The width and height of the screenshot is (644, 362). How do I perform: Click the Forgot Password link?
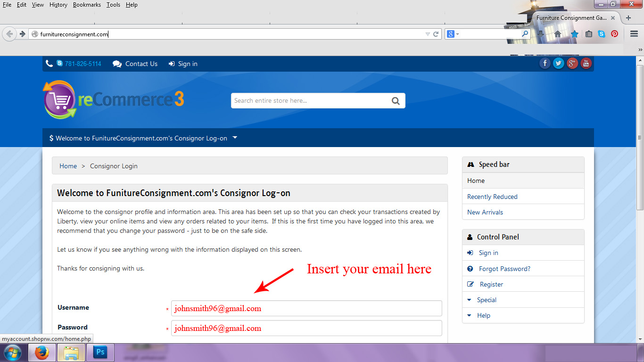point(504,268)
